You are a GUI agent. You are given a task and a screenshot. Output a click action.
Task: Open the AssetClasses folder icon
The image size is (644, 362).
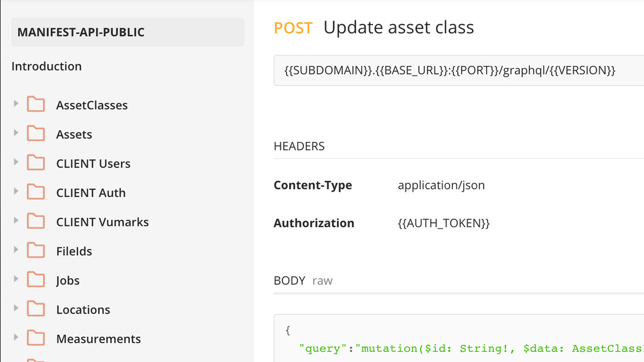point(36,104)
